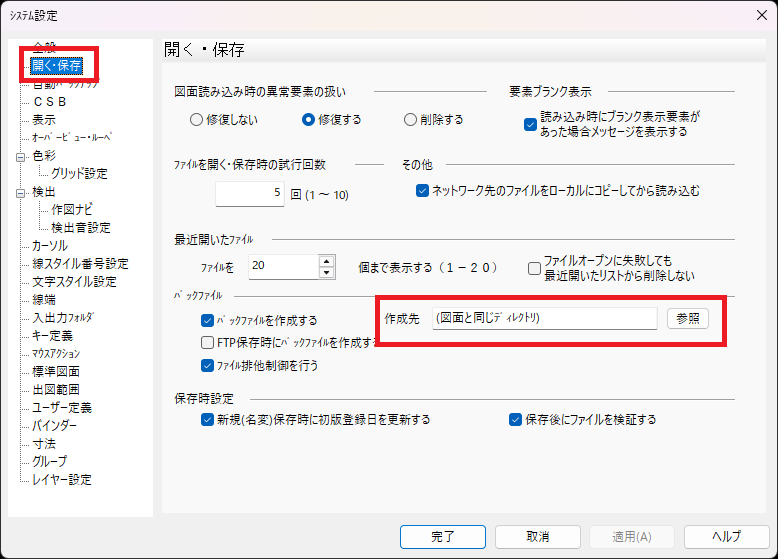Select 入出力フォルダ tree item
Screen dimensions: 778x559
(63, 317)
